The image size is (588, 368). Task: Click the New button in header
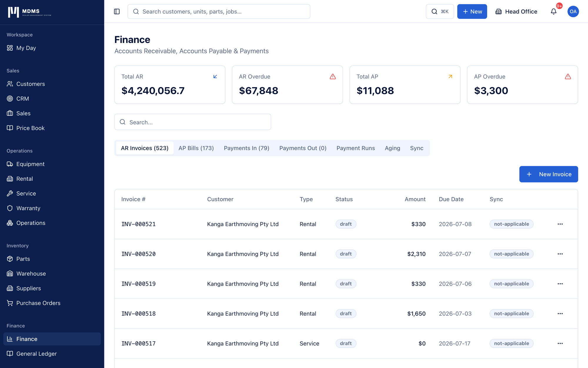pyautogui.click(x=472, y=11)
